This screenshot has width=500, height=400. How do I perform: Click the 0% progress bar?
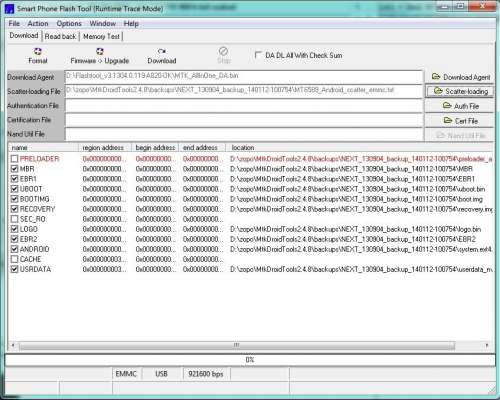tap(250, 360)
